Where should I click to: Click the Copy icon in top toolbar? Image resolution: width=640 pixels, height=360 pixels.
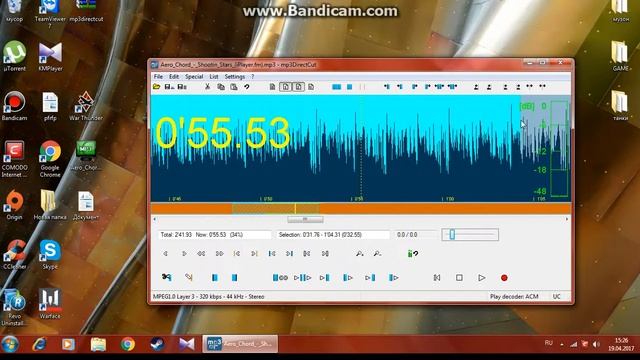(221, 87)
